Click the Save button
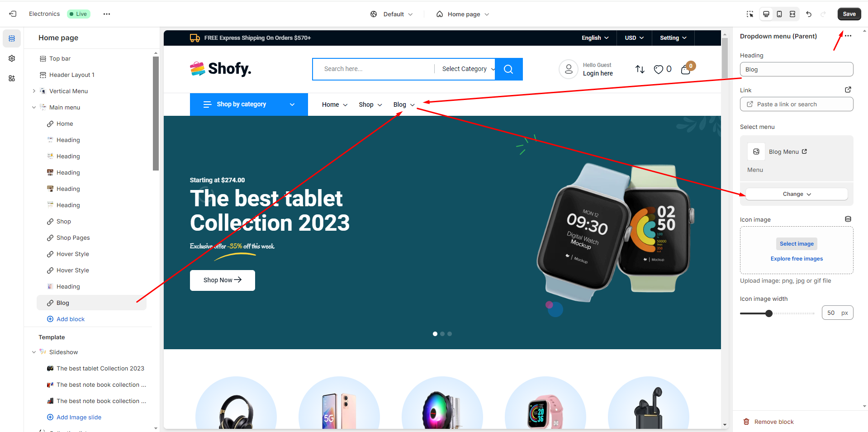 [849, 14]
